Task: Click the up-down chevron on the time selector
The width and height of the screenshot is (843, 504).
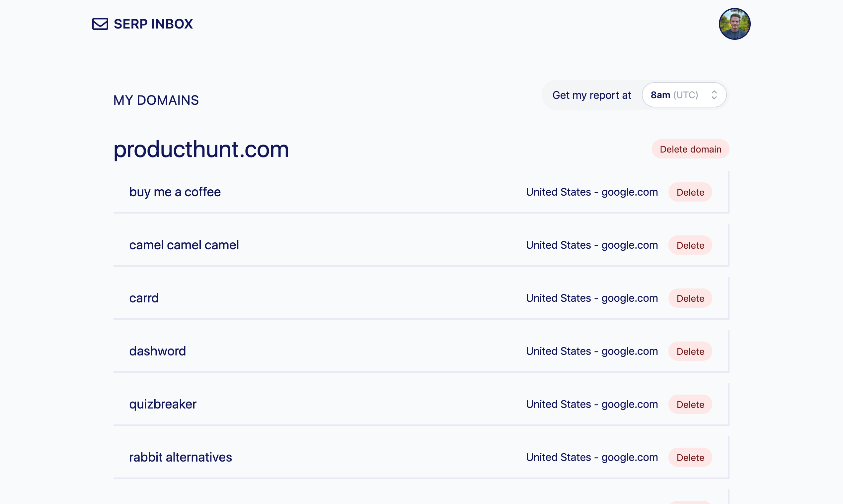Action: [714, 95]
